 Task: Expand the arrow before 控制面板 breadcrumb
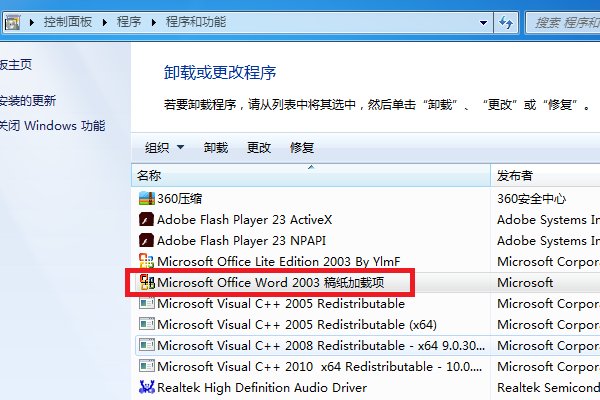point(32,23)
